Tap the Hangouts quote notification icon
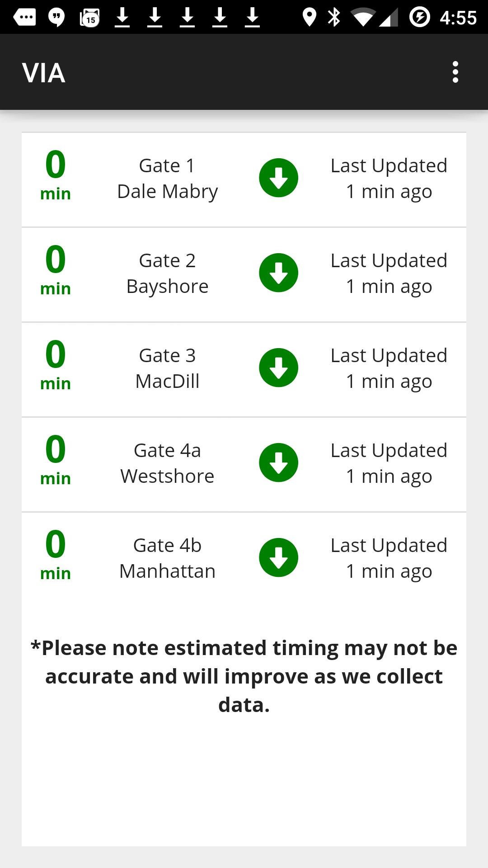The width and height of the screenshot is (488, 868). click(56, 17)
